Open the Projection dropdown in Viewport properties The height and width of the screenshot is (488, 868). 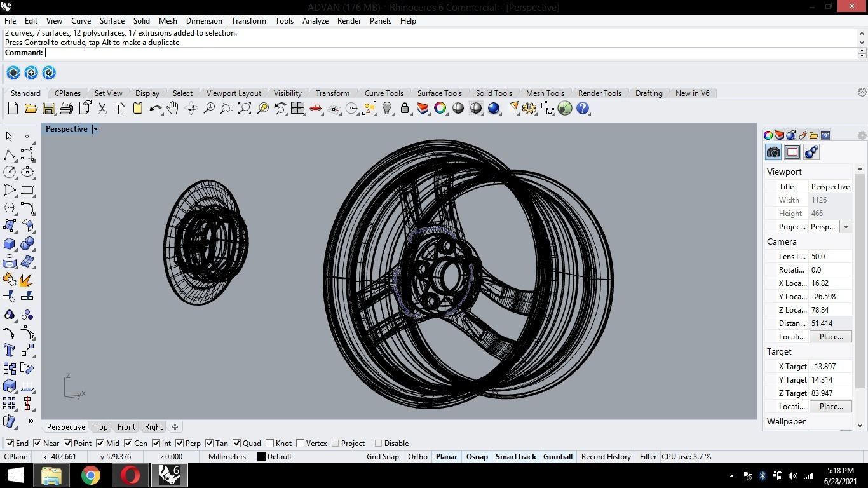point(846,227)
